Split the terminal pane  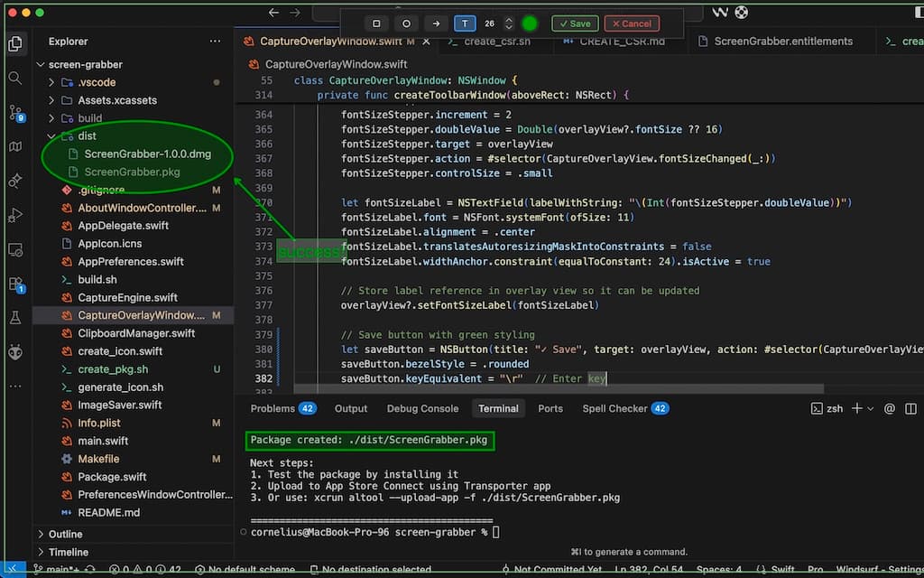(910, 407)
